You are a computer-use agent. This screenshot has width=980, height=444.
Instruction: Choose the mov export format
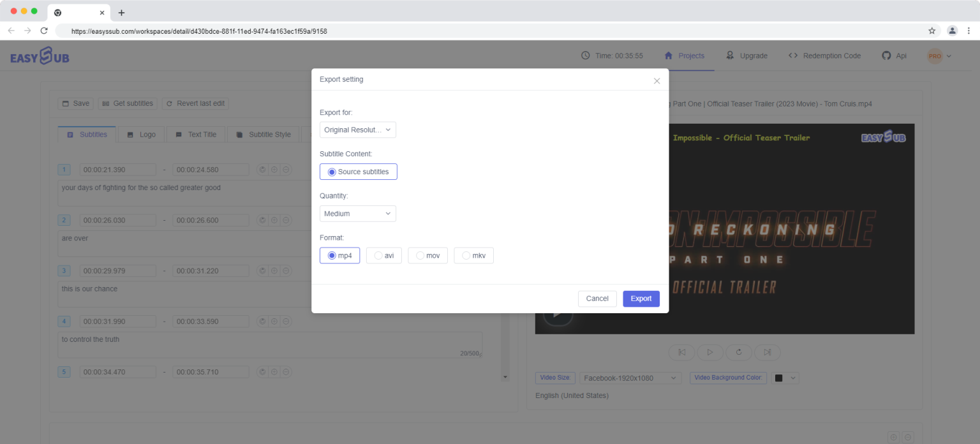click(x=427, y=256)
